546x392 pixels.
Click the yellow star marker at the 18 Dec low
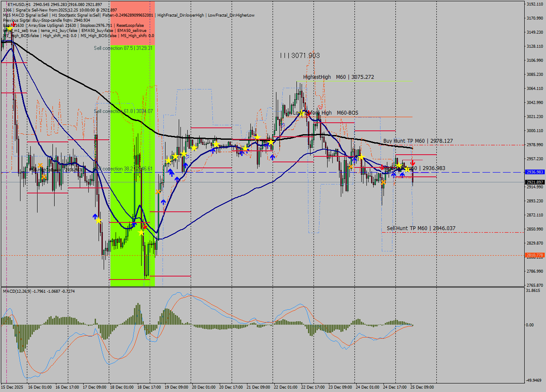[141, 233]
